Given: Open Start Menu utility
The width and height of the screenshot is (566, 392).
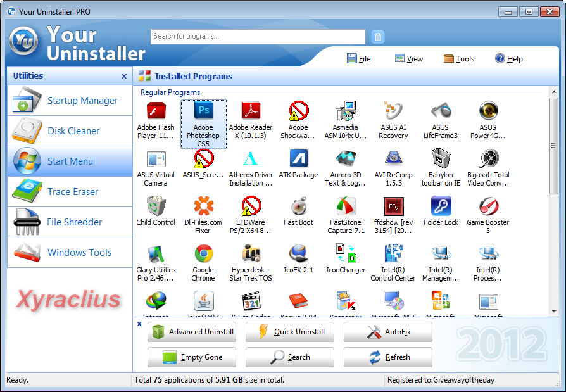Looking at the screenshot, I should pyautogui.click(x=70, y=161).
